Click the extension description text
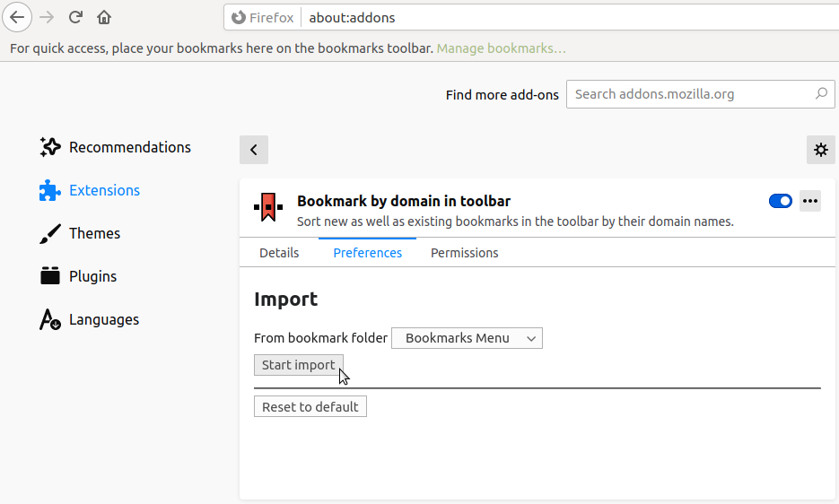The width and height of the screenshot is (839, 504). (x=515, y=222)
